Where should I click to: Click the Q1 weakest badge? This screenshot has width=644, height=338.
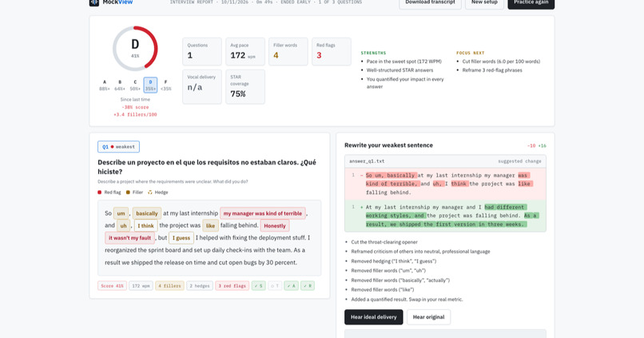(118, 146)
